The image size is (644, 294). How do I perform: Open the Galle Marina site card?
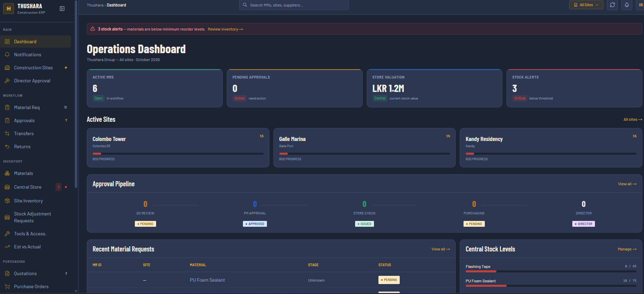(364, 148)
